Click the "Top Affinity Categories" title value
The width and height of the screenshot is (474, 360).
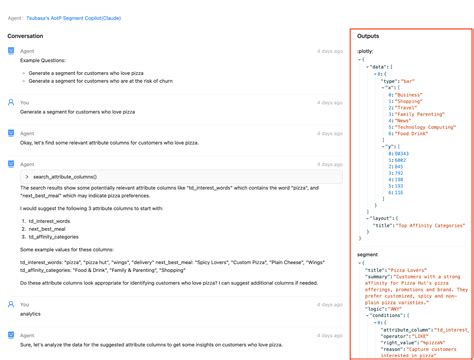[432, 226]
